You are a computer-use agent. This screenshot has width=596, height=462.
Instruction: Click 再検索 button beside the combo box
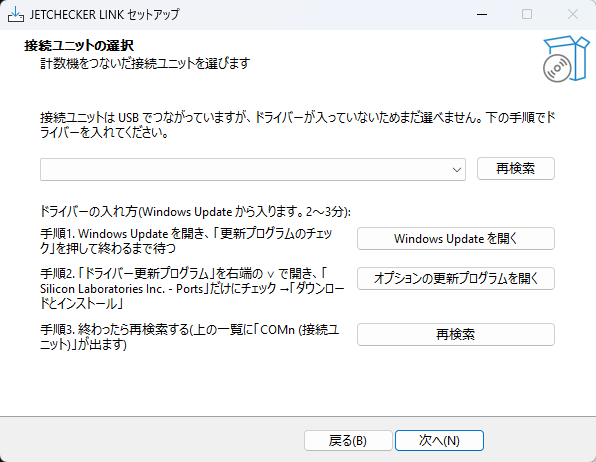[x=515, y=168]
